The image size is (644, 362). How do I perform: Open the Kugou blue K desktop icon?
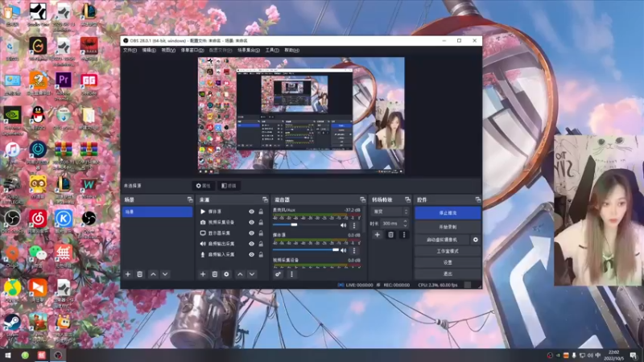(64, 218)
